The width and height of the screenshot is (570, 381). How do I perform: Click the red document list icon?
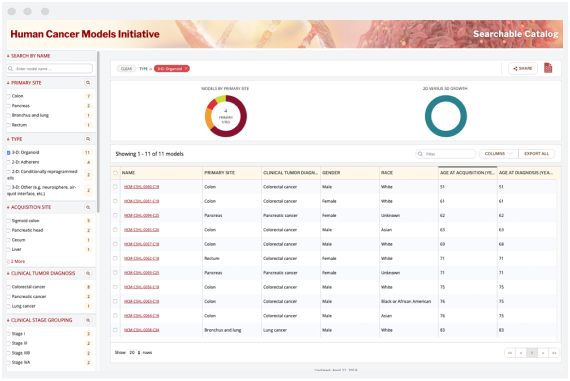click(x=548, y=68)
